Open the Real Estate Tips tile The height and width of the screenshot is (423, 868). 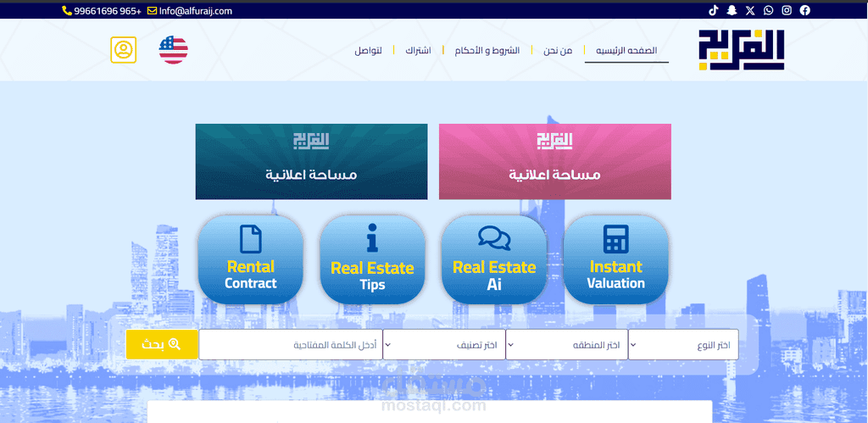pyautogui.click(x=372, y=259)
